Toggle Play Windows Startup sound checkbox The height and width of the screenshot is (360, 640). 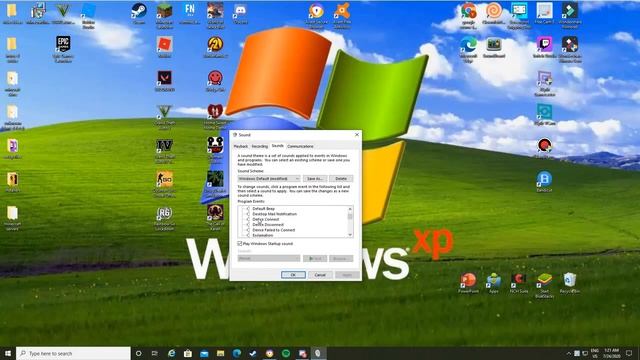click(240, 244)
